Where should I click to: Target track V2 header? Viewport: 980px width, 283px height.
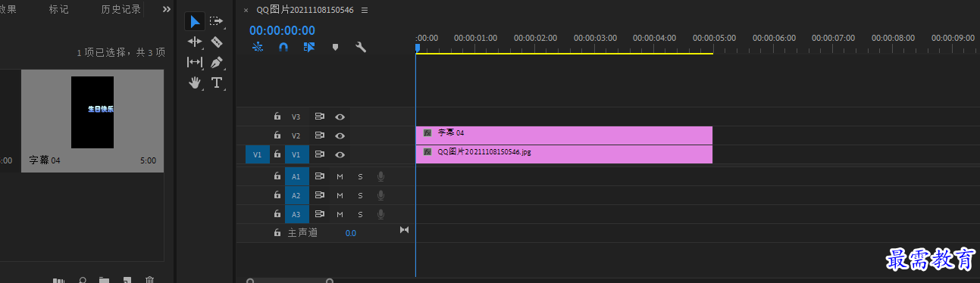pyautogui.click(x=296, y=136)
